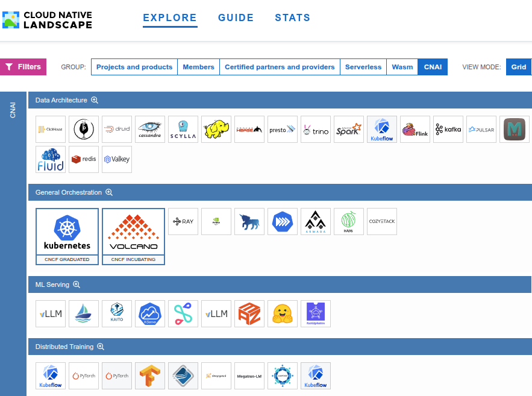Select the KServe cloud logo
The height and width of the screenshot is (396, 532).
(x=150, y=314)
